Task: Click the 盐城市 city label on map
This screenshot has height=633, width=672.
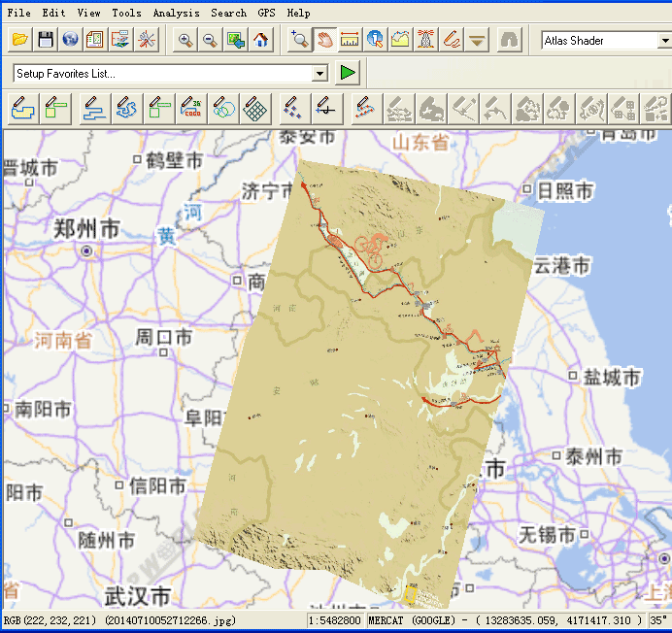Action: click(x=612, y=377)
